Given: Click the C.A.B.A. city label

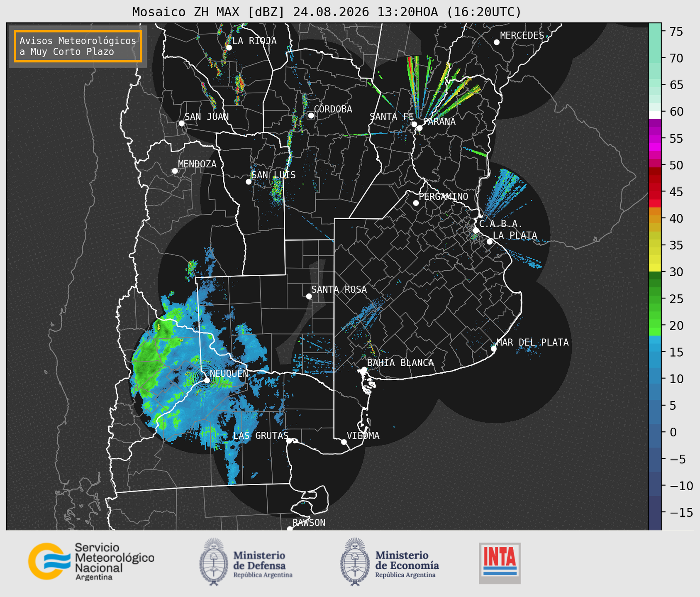Looking at the screenshot, I should click(500, 224).
